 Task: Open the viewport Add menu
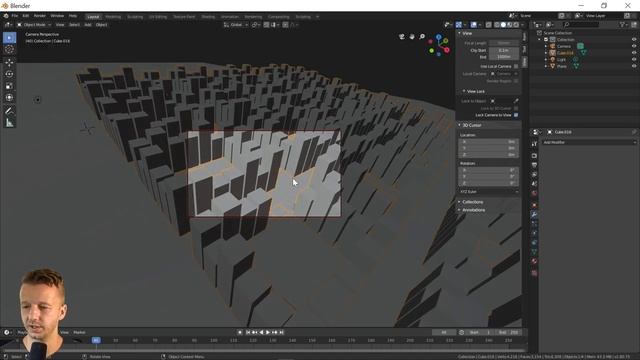click(88, 25)
